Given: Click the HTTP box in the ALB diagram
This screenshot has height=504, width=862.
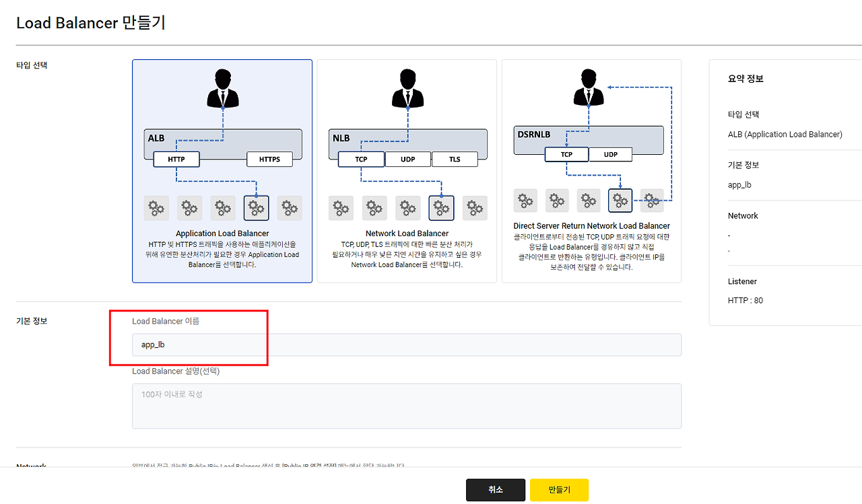Looking at the screenshot, I should point(176,159).
